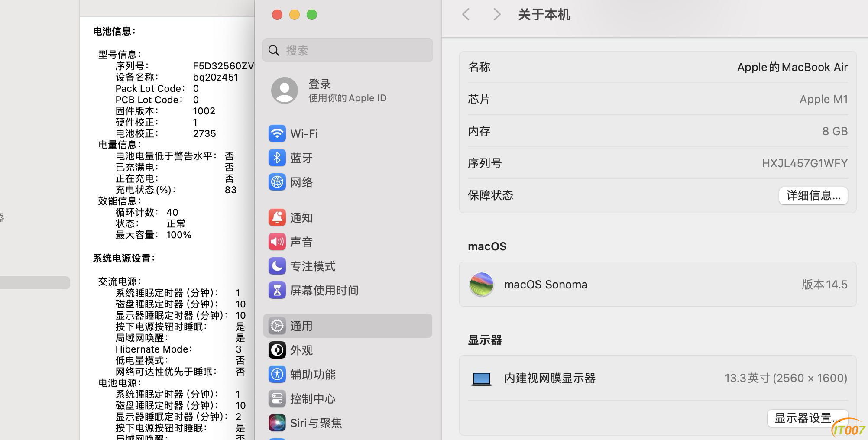868x440 pixels.
Task: Zoom the System Settings window (green button)
Action: point(312,15)
